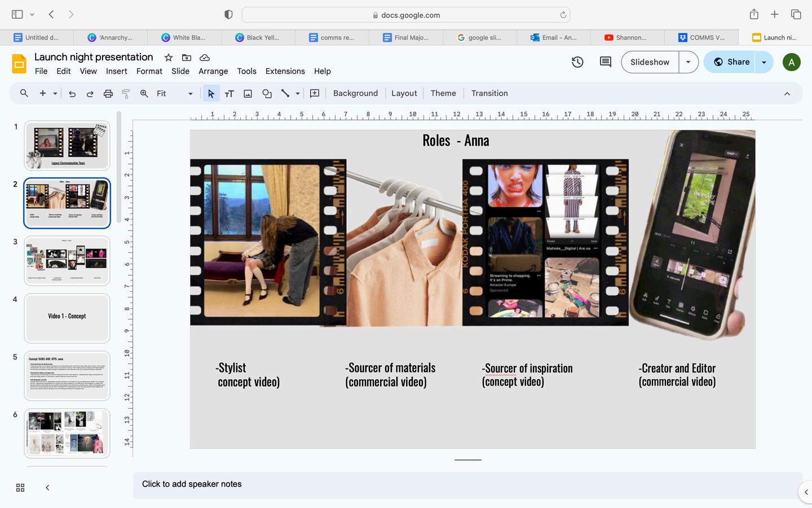812x508 pixels.
Task: Switch to the Email browser tab
Action: pos(553,37)
